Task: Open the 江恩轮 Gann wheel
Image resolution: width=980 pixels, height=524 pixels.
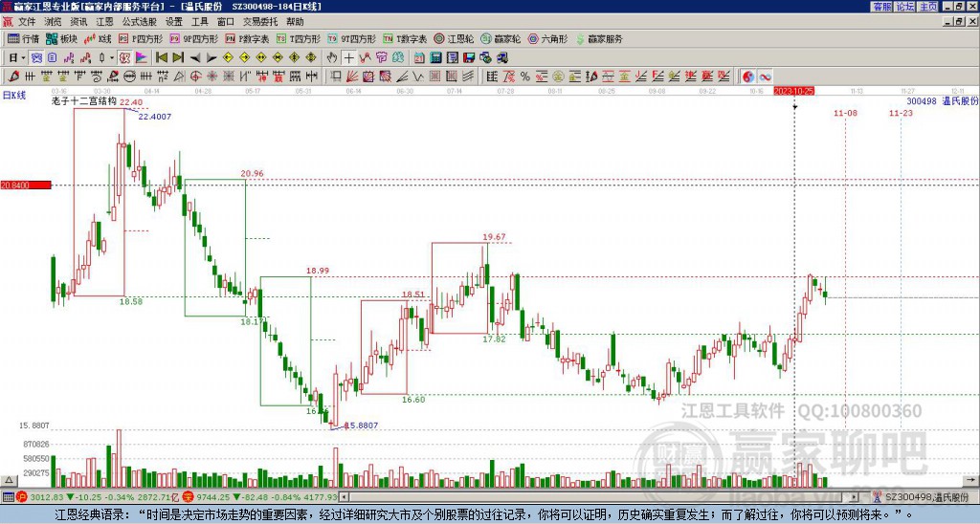Action: (x=454, y=38)
